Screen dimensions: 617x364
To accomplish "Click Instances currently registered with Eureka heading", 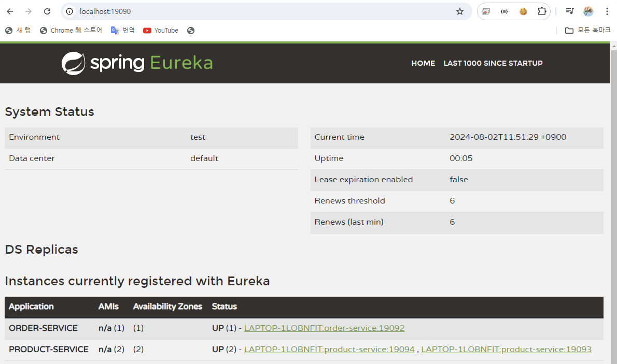I will [x=137, y=282].
